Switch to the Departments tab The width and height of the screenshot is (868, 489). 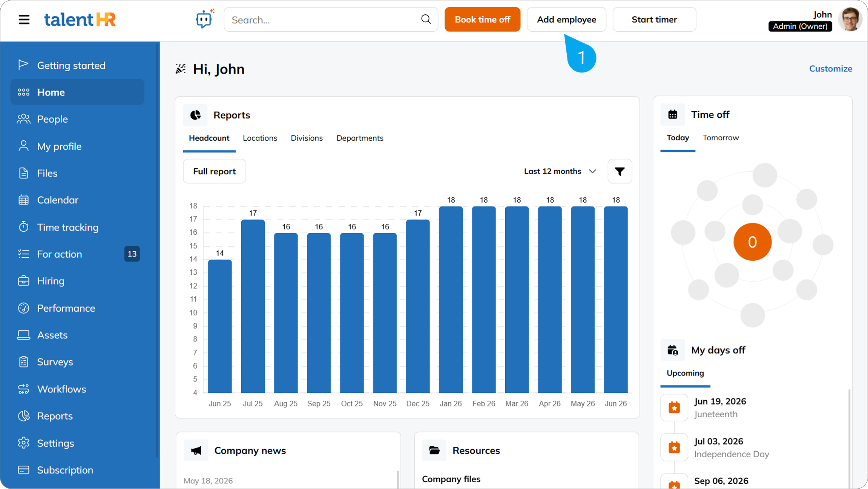click(x=360, y=138)
